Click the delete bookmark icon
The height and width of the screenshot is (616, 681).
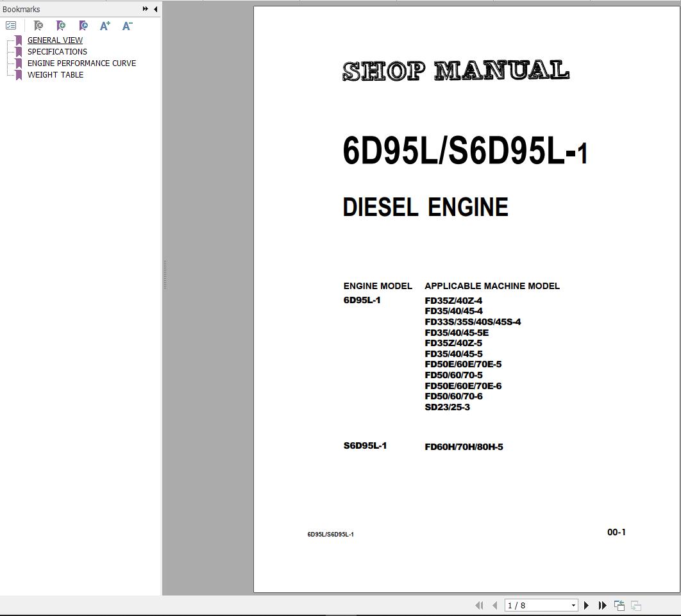[x=38, y=26]
